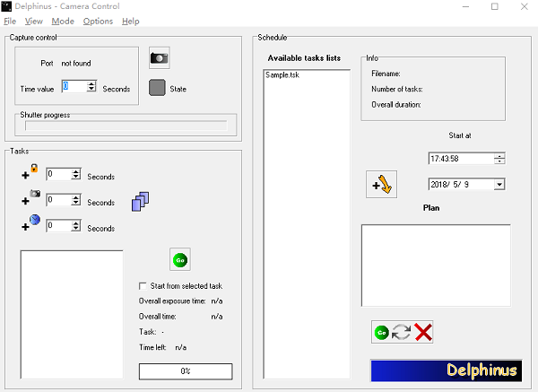Click the camera capture icon
538x392 pixels.
(159, 57)
